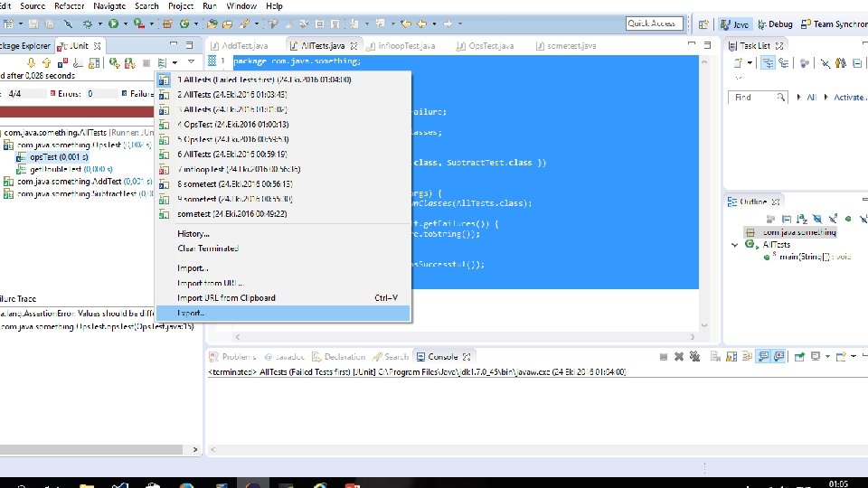868x488 pixels.
Task: Collapse the AllTests node in Outline
Action: coord(734,245)
